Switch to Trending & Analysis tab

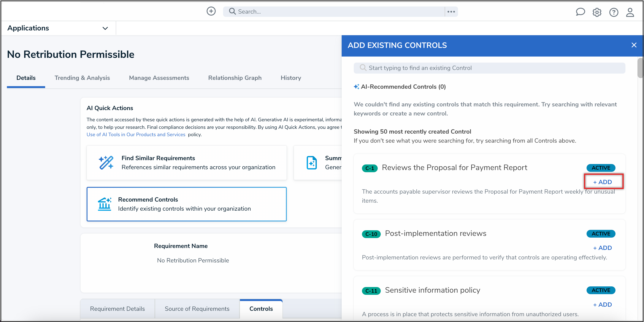[82, 78]
